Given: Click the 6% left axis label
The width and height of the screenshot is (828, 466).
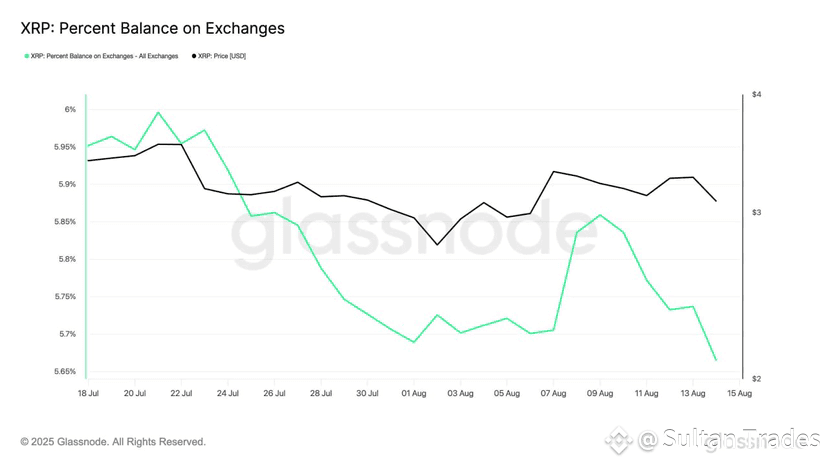Looking at the screenshot, I should tap(70, 109).
